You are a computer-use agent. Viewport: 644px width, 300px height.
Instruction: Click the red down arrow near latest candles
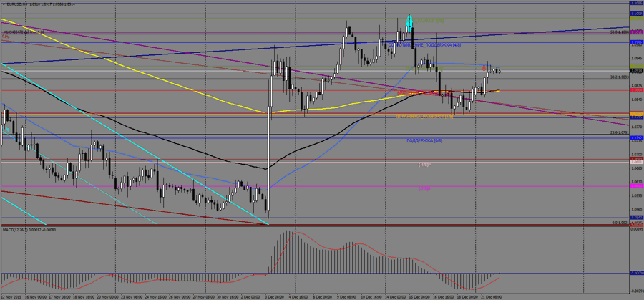pos(484,69)
